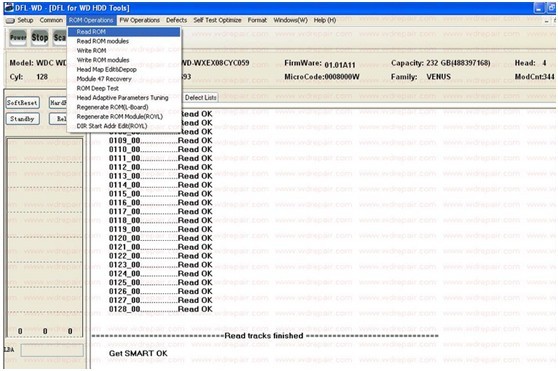This screenshot has width=558, height=371.
Task: Choose Read ROM modules entry
Action: click(x=124, y=41)
